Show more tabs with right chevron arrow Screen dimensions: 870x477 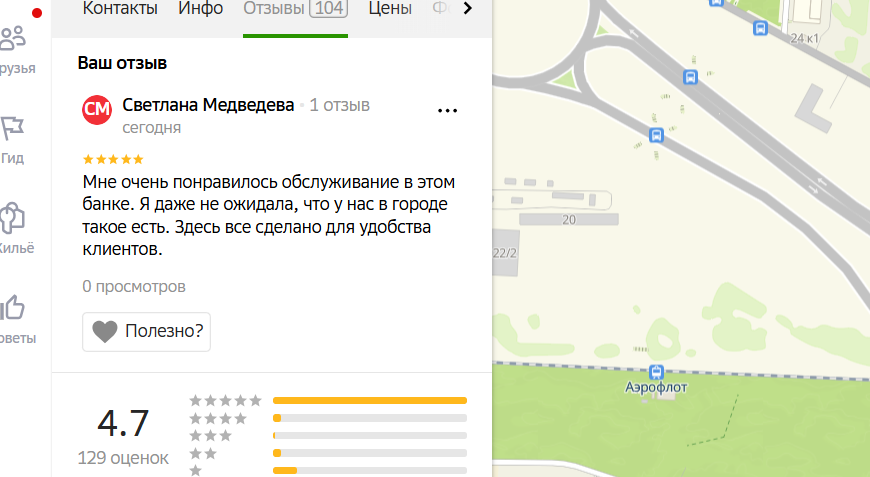pos(468,8)
